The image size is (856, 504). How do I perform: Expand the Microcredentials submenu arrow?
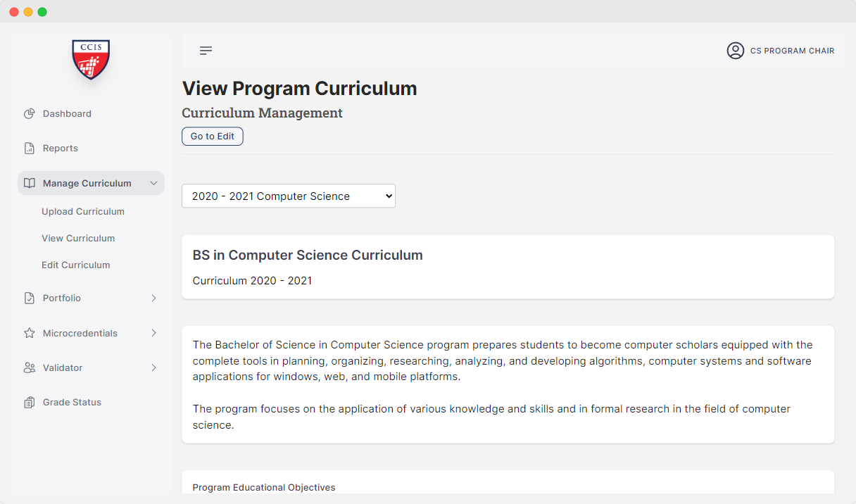coord(153,333)
